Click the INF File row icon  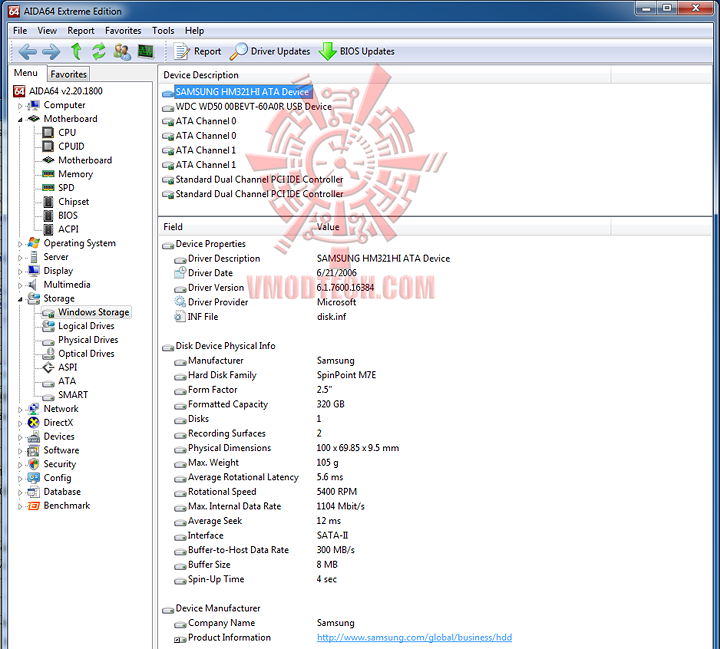click(x=180, y=317)
